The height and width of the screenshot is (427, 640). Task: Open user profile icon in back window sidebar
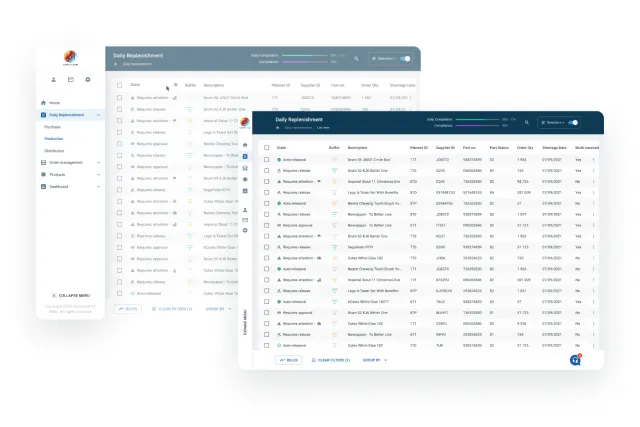point(53,80)
